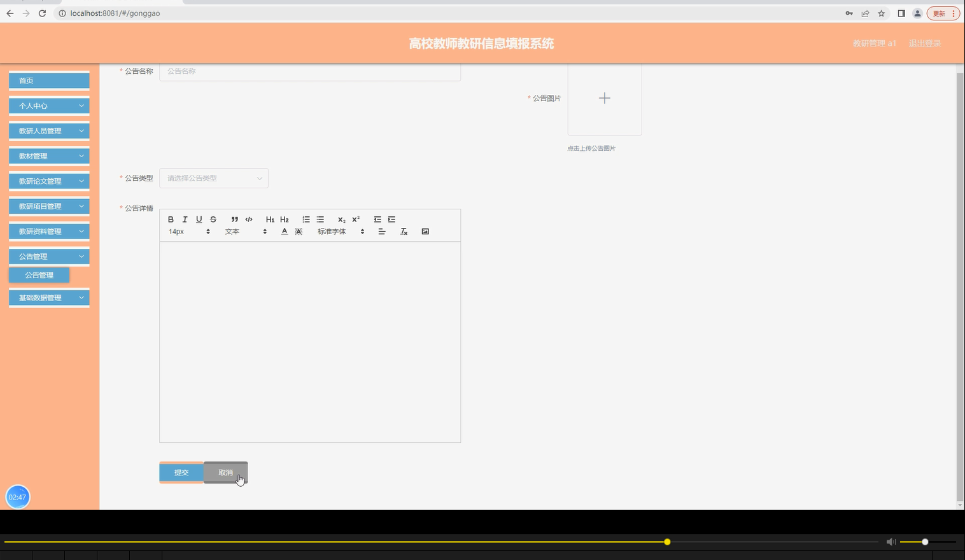Click the browser address bar
The width and height of the screenshot is (965, 560).
click(446, 13)
